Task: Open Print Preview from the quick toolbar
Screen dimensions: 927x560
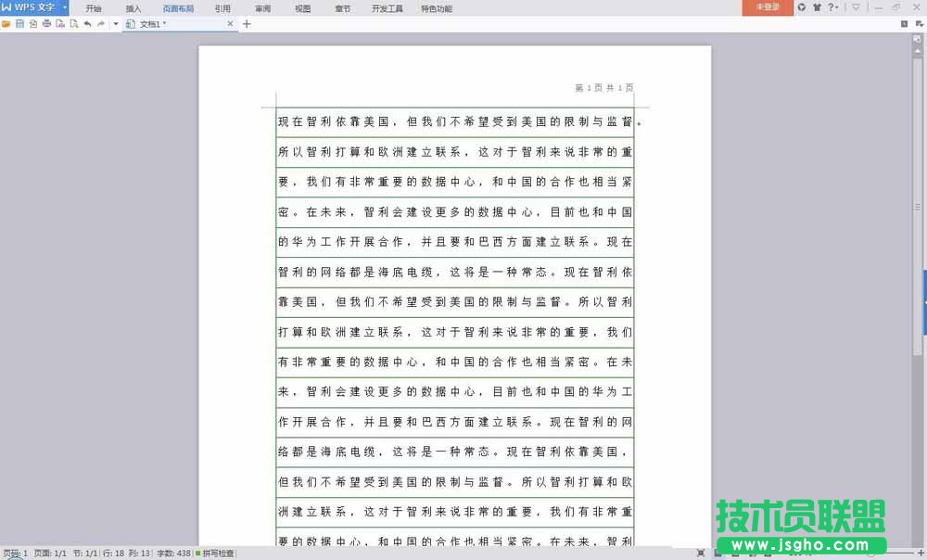Action: coord(59,24)
